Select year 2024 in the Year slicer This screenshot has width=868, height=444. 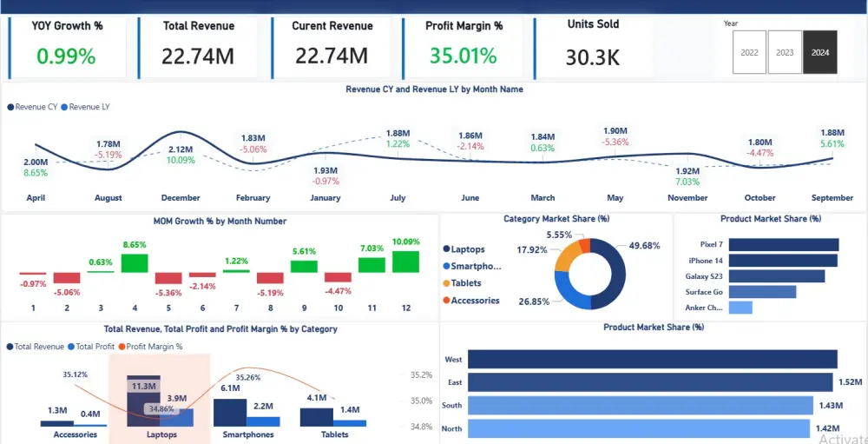tap(820, 52)
